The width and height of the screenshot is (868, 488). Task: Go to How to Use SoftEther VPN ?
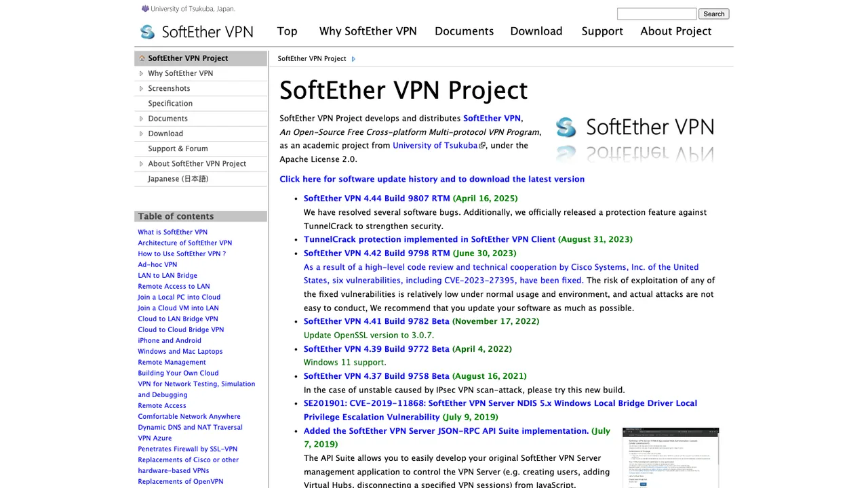click(182, 253)
